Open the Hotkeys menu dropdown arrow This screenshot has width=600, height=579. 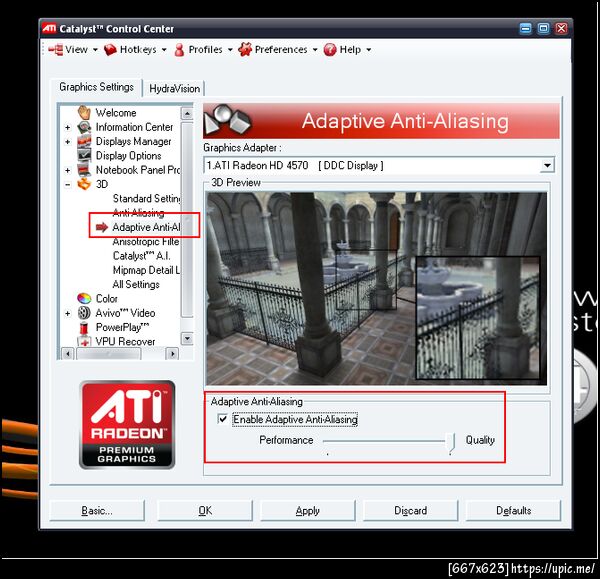tap(164, 50)
